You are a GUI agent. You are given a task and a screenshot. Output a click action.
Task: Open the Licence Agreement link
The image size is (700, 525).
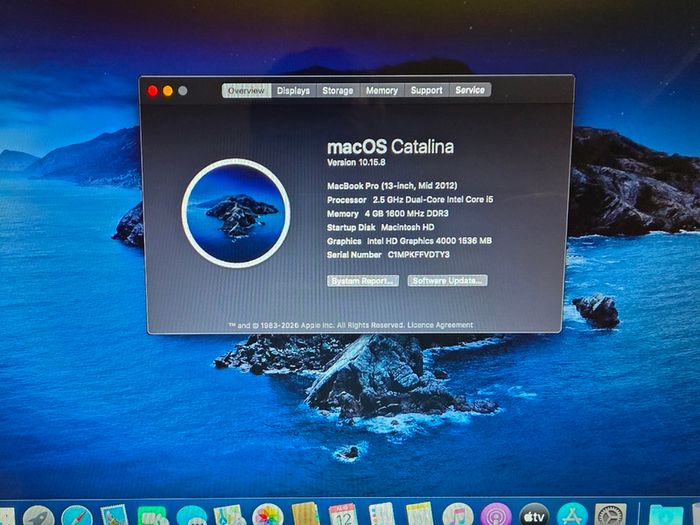(x=440, y=325)
